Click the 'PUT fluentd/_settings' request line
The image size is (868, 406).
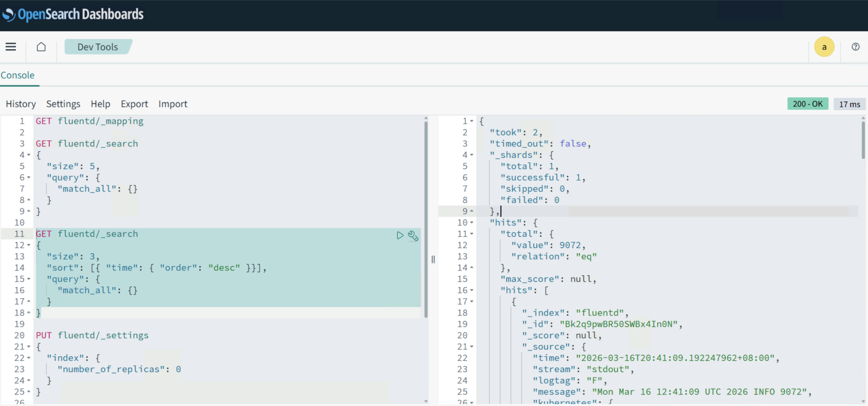coord(92,335)
